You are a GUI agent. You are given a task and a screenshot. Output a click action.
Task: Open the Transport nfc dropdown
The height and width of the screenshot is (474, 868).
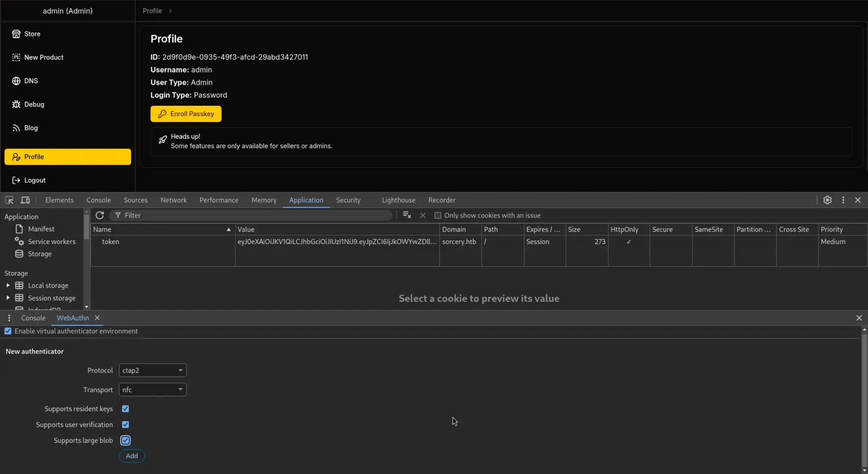coord(153,390)
